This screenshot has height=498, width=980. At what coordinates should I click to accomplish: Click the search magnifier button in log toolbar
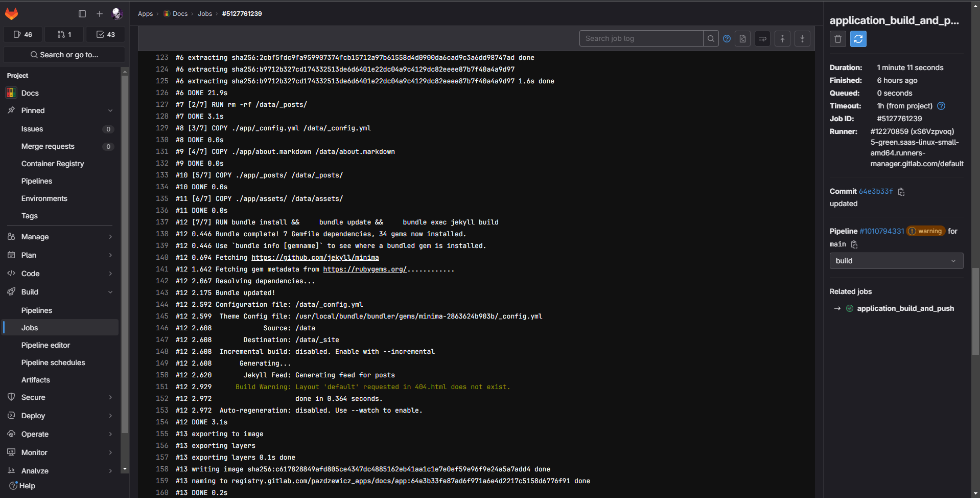point(711,38)
